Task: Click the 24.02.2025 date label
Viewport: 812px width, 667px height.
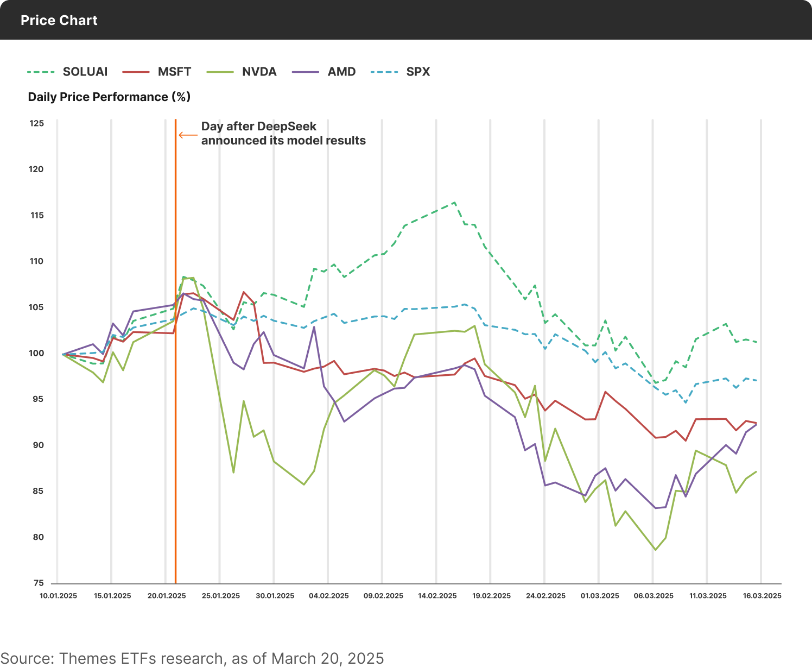Action: (545, 596)
